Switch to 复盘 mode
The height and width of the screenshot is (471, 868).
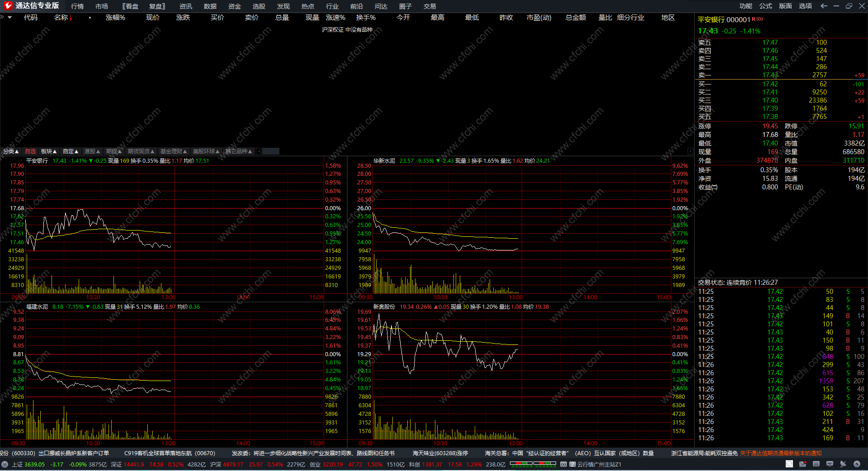[157, 6]
